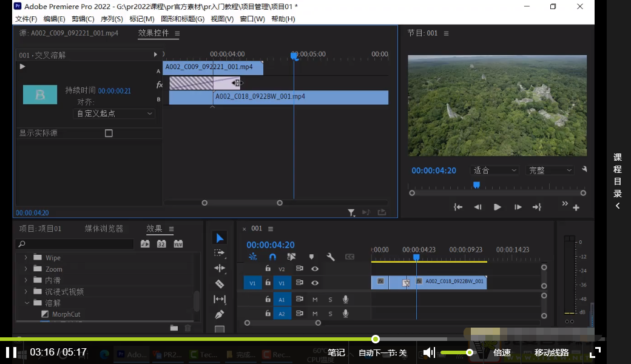
Task: Click the captions CC button in timeline
Action: [x=349, y=257]
